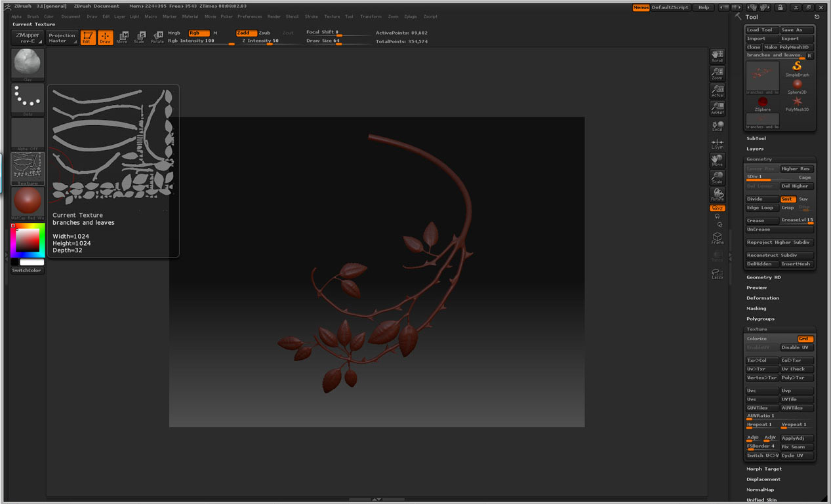This screenshot has height=504, width=831.
Task: Click the Zoom navigation icon
Action: (718, 73)
